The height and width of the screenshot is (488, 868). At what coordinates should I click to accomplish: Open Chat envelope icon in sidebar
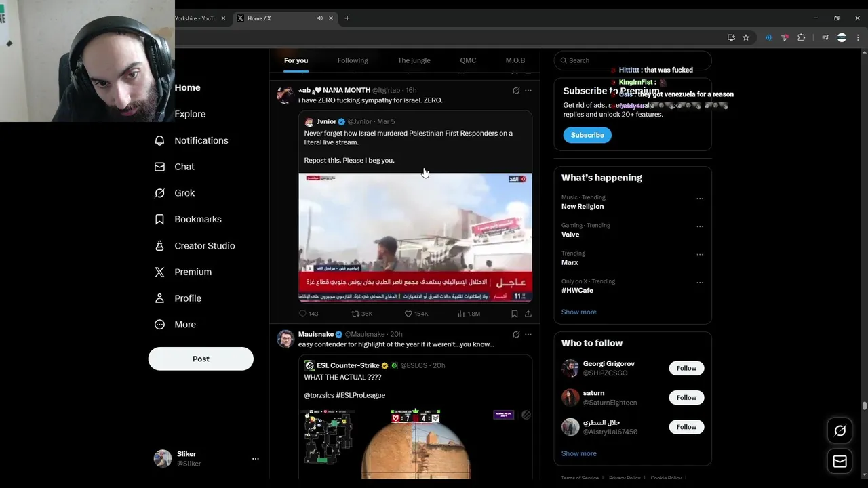(x=159, y=167)
